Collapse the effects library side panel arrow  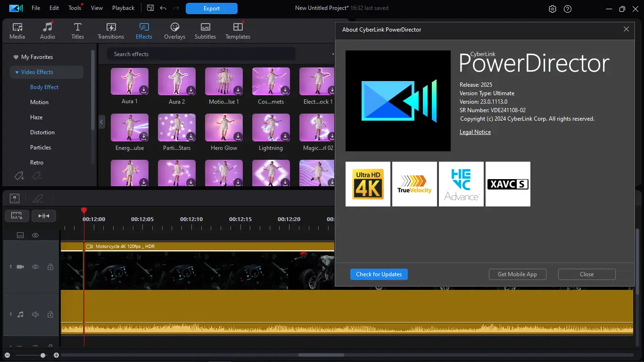pos(101,122)
